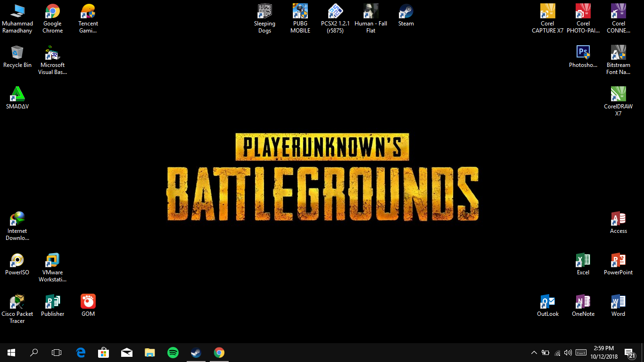Select the Corel CONNECT shortcut
The image size is (644, 362).
click(x=619, y=19)
